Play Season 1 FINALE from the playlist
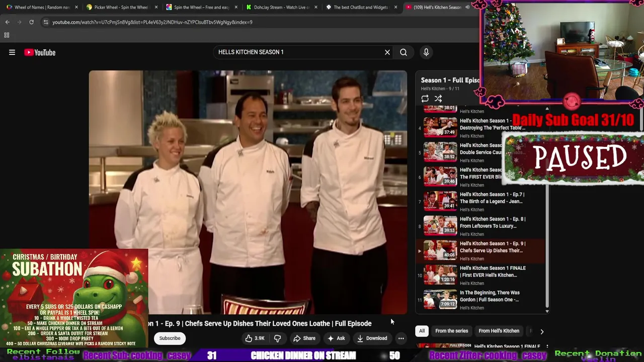 (x=493, y=271)
